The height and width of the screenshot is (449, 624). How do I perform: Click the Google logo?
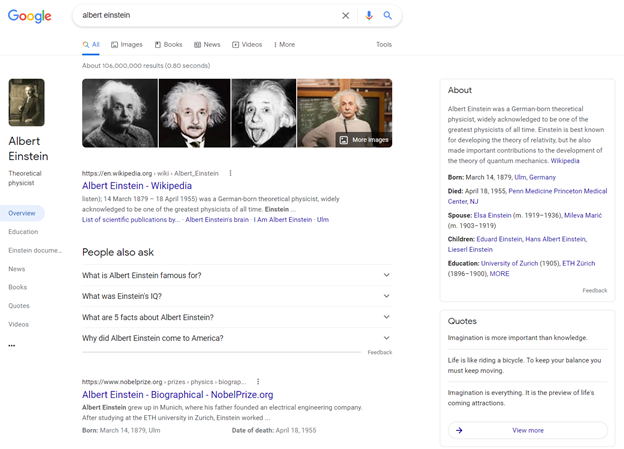pyautogui.click(x=29, y=16)
